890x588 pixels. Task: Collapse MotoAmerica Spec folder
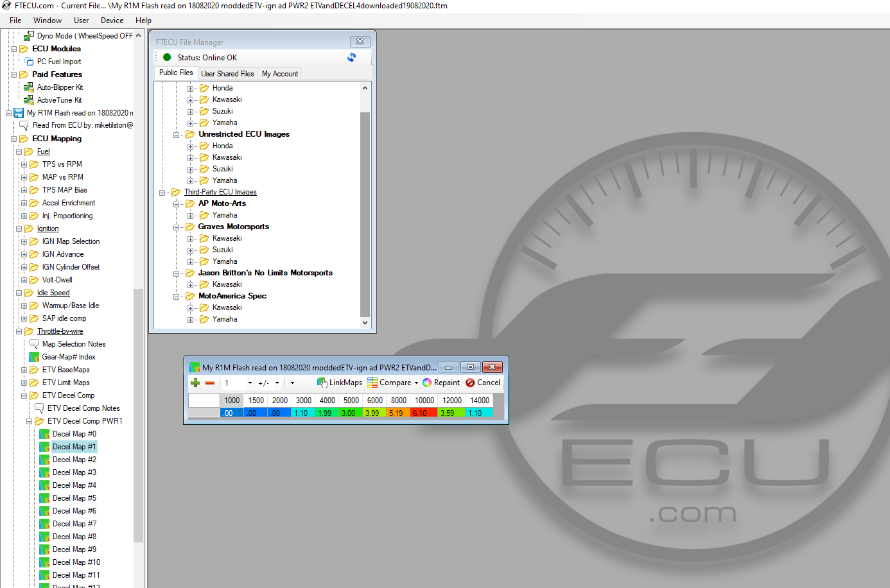(176, 297)
